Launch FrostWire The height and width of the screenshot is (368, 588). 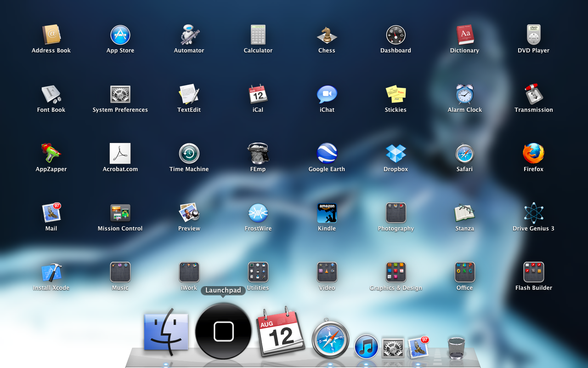pyautogui.click(x=258, y=213)
